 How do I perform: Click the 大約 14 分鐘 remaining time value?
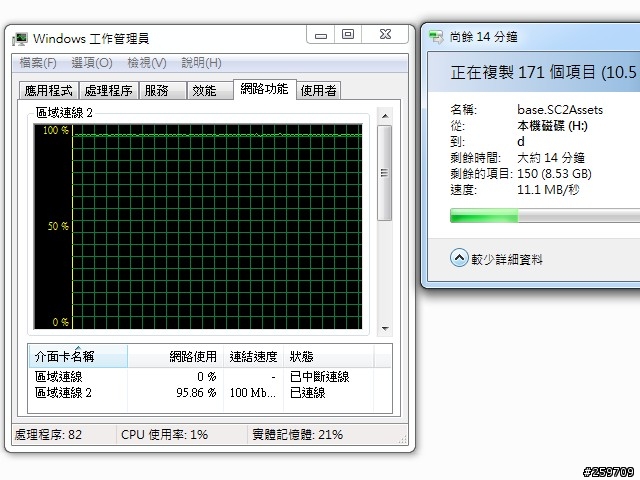pyautogui.click(x=551, y=158)
